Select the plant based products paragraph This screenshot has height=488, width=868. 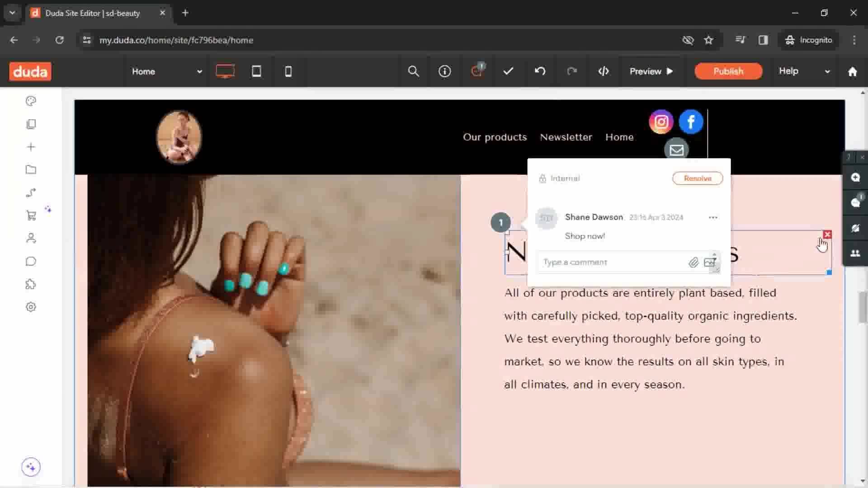651,338
